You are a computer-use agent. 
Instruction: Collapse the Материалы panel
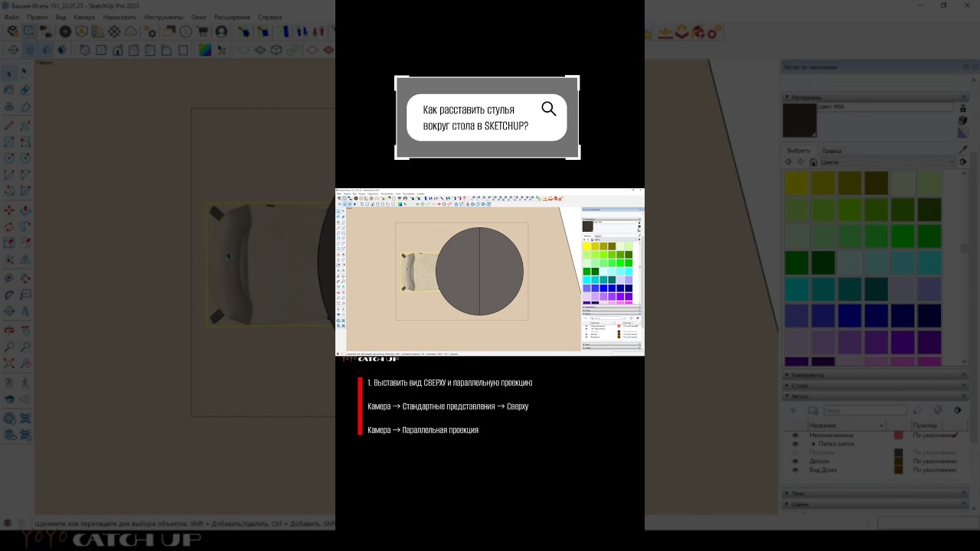click(876, 97)
